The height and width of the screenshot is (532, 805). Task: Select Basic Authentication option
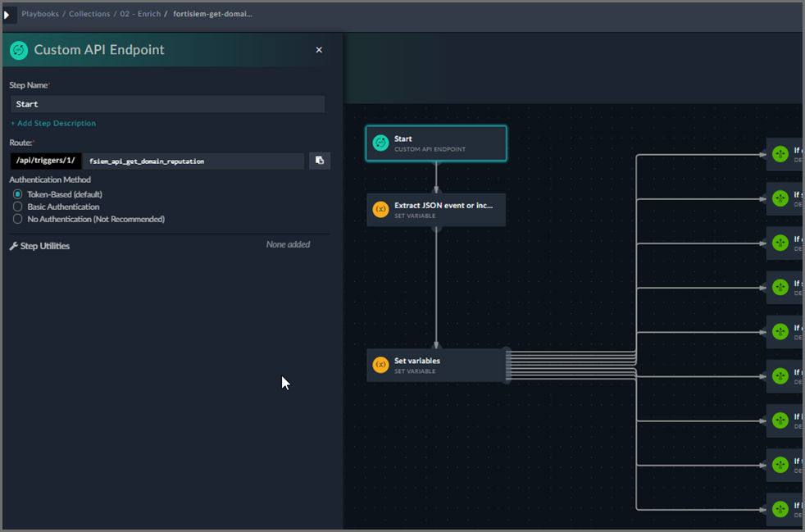tap(18, 207)
